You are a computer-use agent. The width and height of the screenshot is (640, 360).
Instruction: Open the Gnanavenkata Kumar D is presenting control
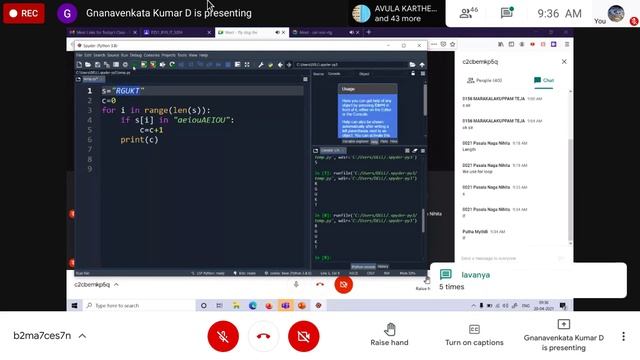pos(564,336)
